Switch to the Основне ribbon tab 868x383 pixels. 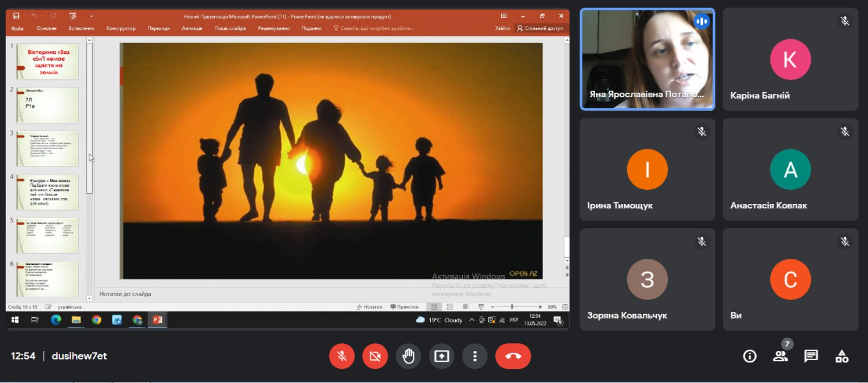click(47, 28)
